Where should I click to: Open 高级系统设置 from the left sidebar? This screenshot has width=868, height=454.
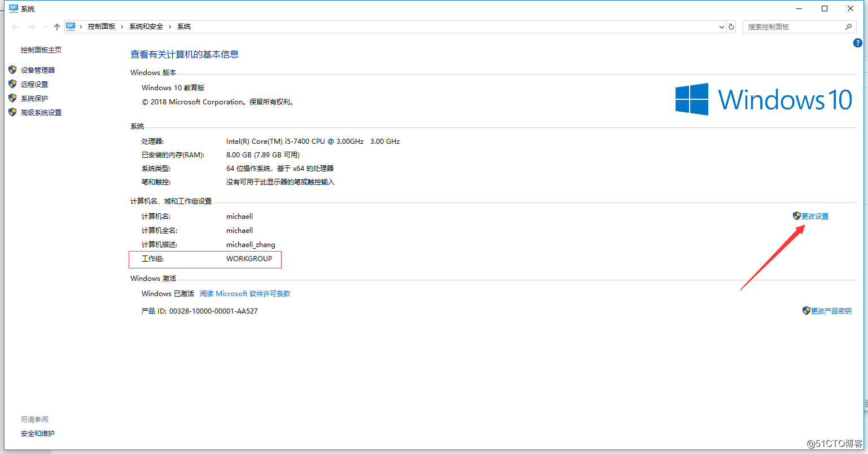click(41, 112)
